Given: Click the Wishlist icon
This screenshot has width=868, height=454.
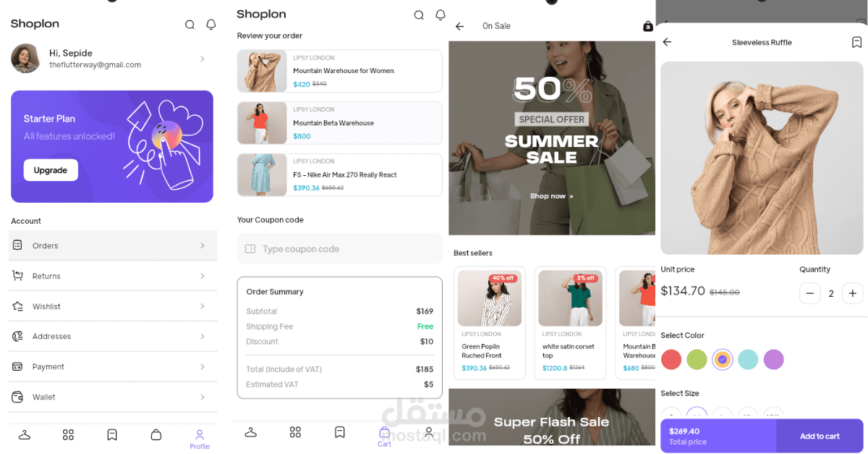Looking at the screenshot, I should point(17,306).
